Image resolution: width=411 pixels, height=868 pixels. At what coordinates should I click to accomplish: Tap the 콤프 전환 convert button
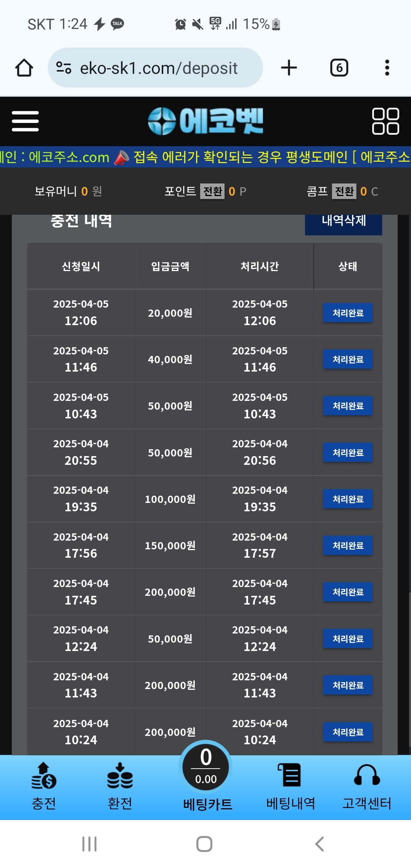(344, 191)
